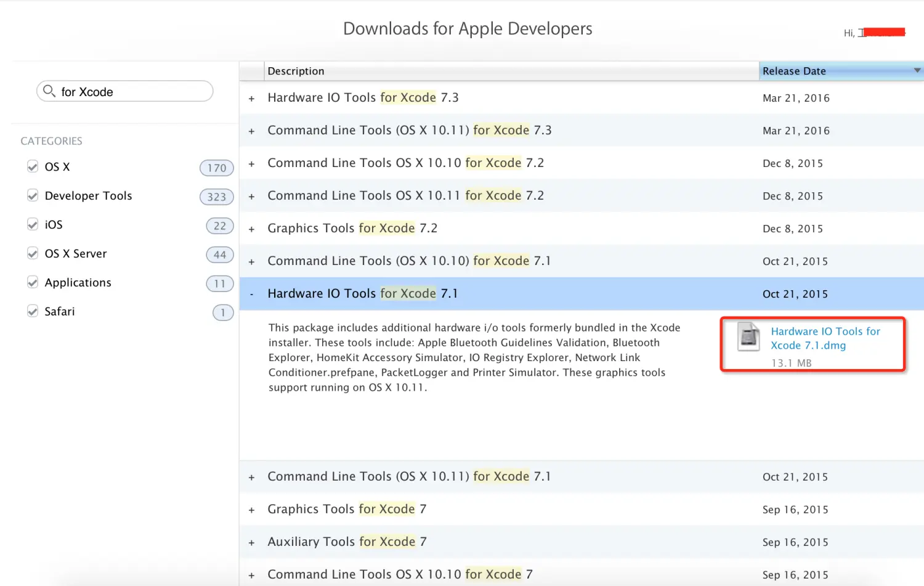Select 'Hardware IO Tools for Xcode 7.3' title

coord(363,97)
